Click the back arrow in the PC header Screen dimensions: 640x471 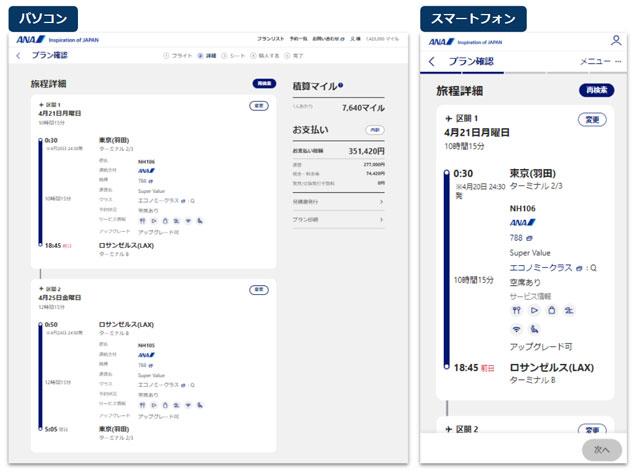coord(18,56)
